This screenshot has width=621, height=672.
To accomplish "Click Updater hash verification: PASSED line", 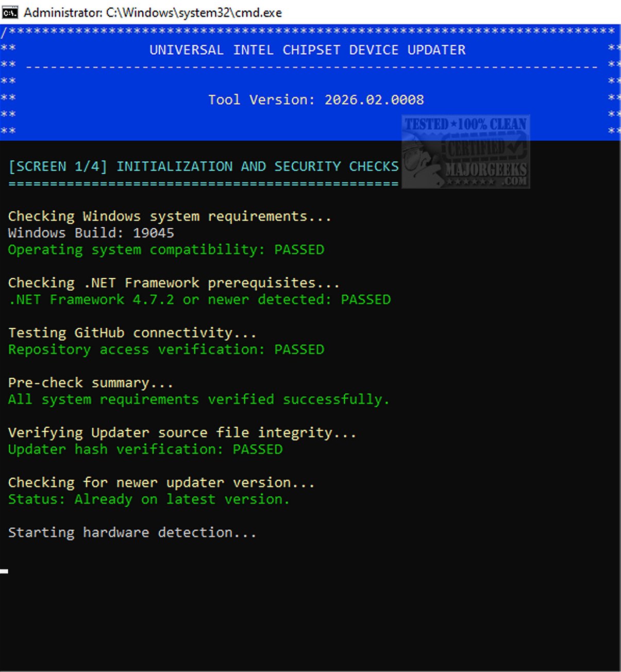I will pyautogui.click(x=145, y=449).
